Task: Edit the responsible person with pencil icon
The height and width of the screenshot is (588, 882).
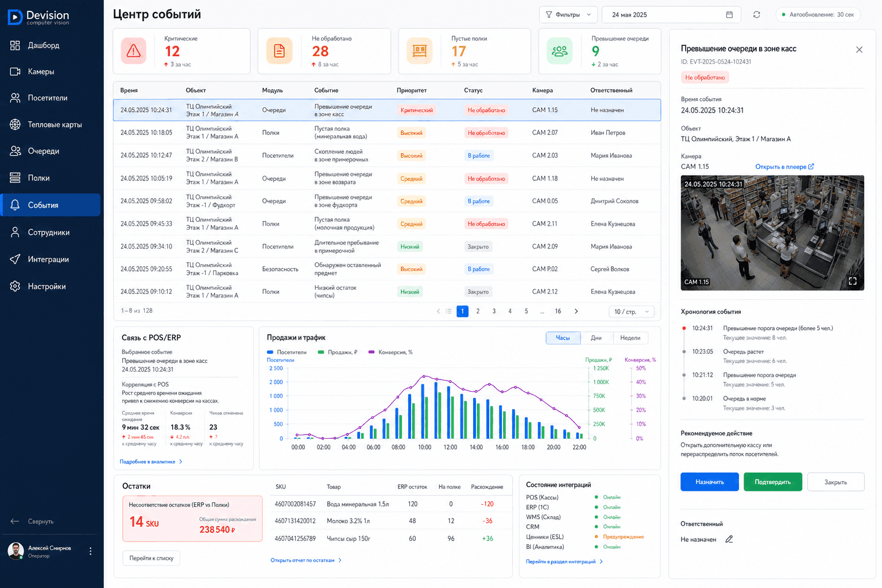Action: [x=729, y=539]
